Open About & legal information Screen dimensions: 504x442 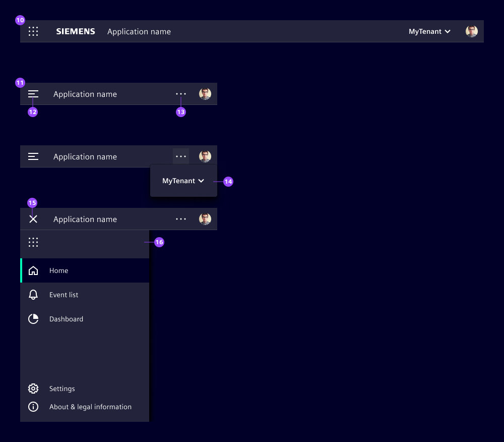[90, 407]
